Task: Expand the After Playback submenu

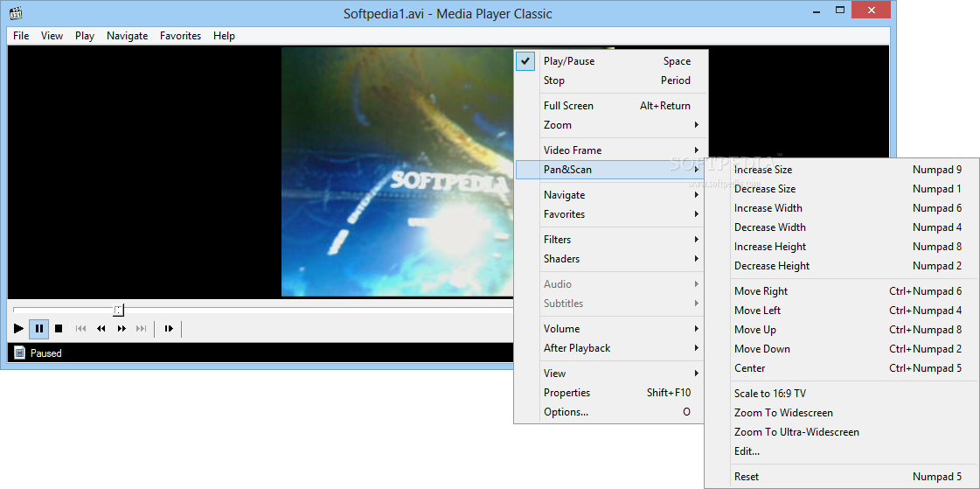Action: click(612, 347)
